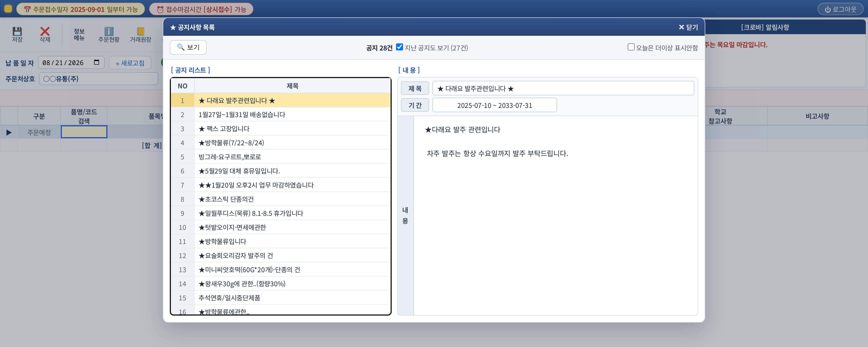868x347 pixels.
Task: Click the 주문예정 cell in order row
Action: (x=39, y=132)
